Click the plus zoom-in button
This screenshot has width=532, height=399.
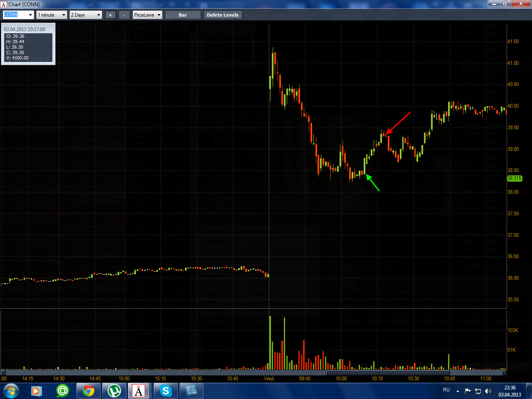click(110, 15)
